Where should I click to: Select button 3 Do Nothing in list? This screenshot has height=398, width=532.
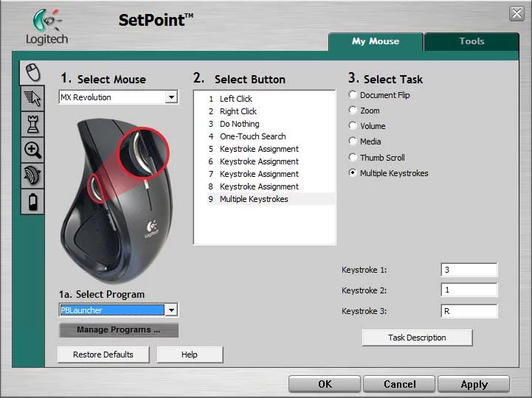pyautogui.click(x=271, y=124)
